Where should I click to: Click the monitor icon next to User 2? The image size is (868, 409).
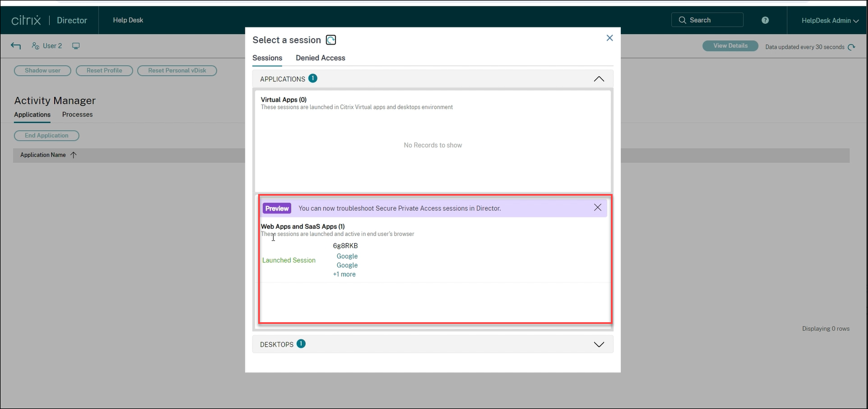[76, 46]
